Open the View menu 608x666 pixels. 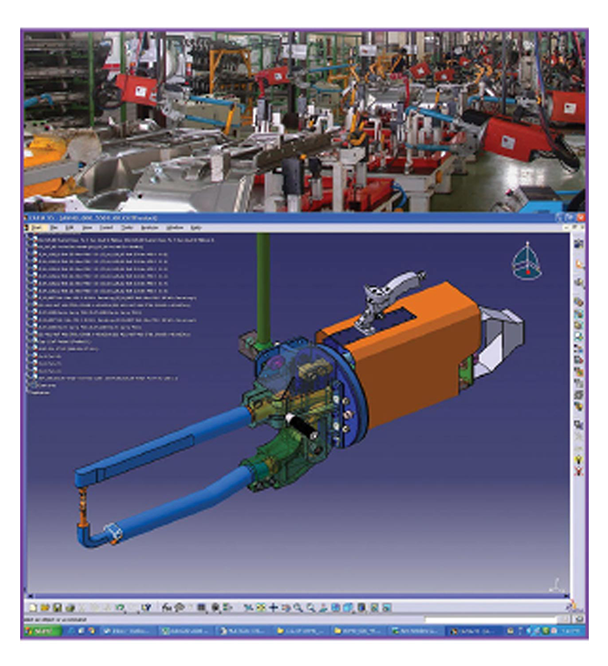[87, 228]
